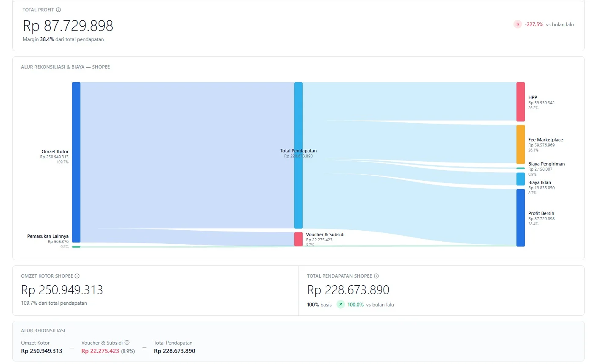Click the HPP label in the chart
This screenshot has height=364, width=599.
[x=533, y=97]
